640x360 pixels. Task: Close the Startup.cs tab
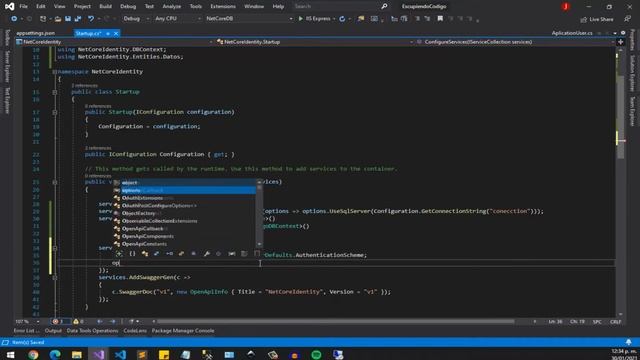tap(116, 33)
